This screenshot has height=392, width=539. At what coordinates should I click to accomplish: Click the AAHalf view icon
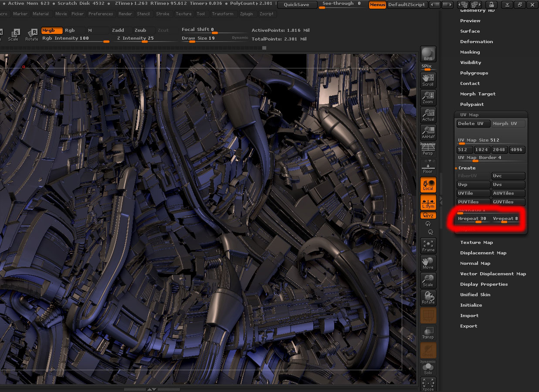(428, 132)
